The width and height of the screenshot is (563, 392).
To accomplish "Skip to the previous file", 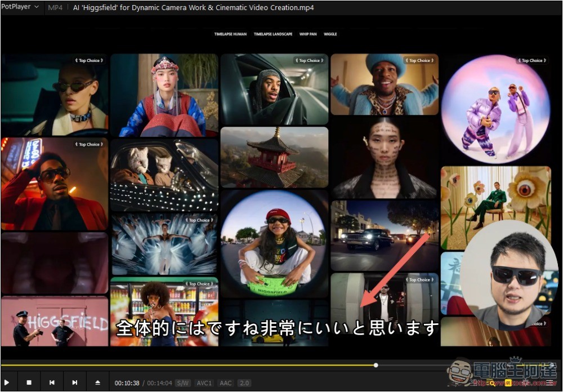I will (52, 382).
